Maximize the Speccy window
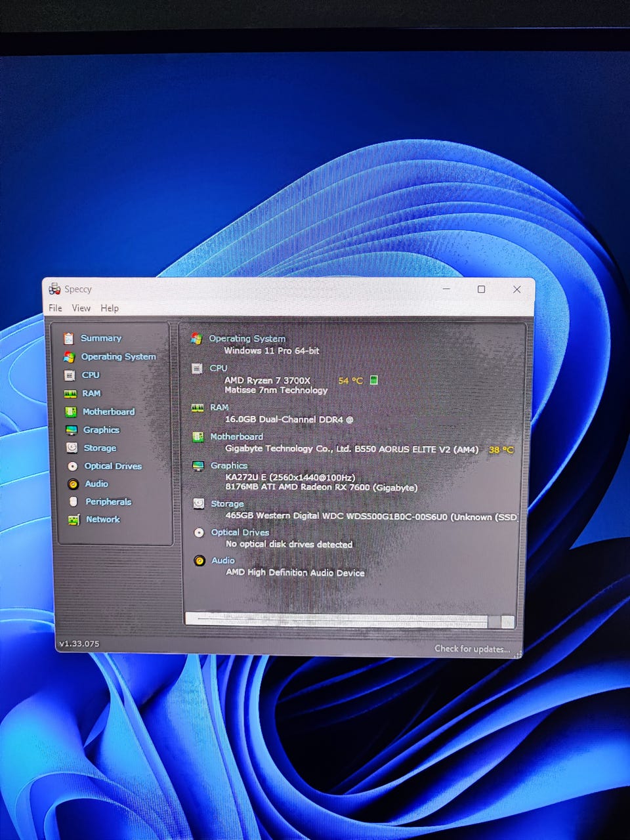The image size is (630, 840). click(481, 289)
